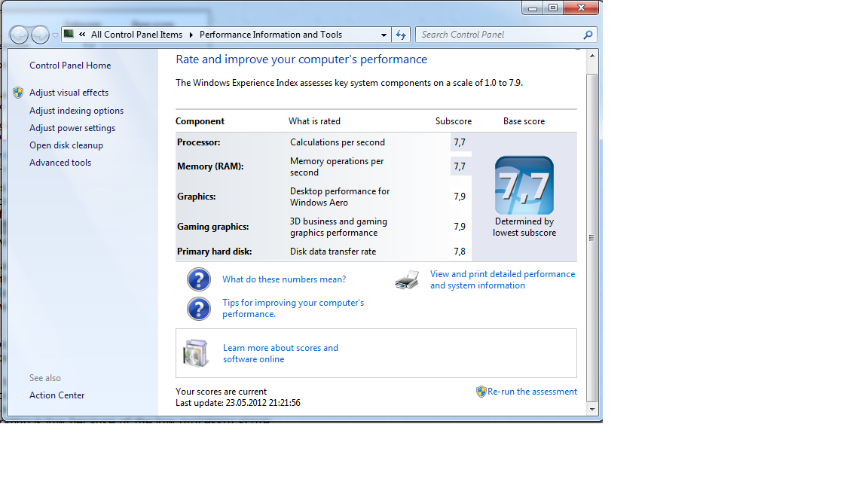Viewport: 868px width, 488px height.
Task: Open What do these numbers mean link
Action: point(284,279)
